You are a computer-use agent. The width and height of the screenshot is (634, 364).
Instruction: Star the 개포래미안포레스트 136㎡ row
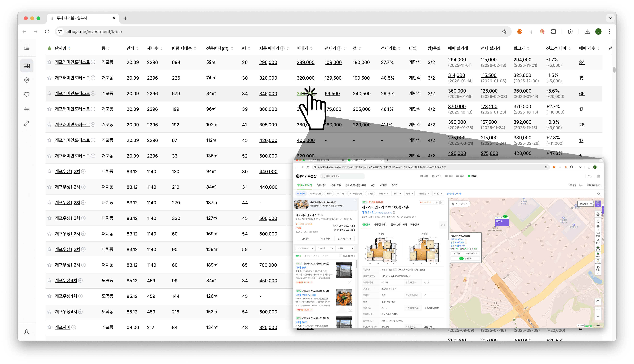(49, 156)
